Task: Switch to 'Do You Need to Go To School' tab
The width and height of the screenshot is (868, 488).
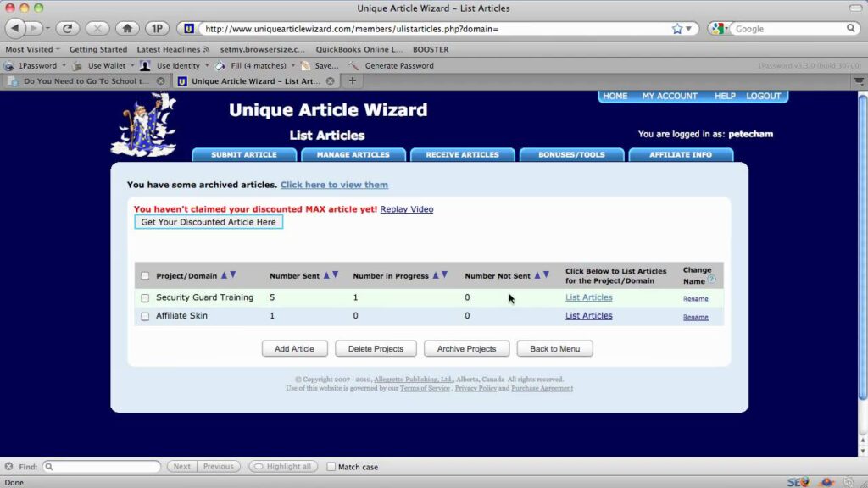Action: 84,80
